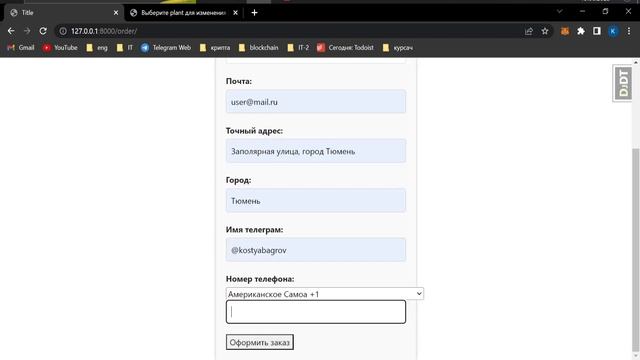Close the Title tab
The width and height of the screenshot is (640, 360).
(116, 13)
